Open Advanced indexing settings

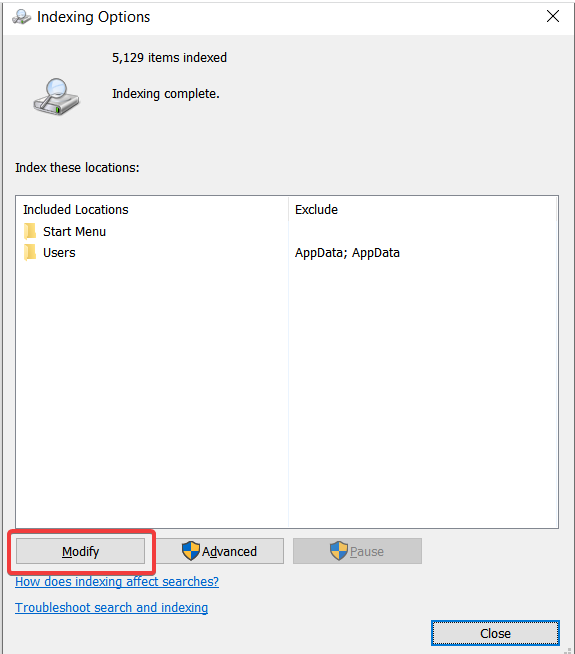220,551
